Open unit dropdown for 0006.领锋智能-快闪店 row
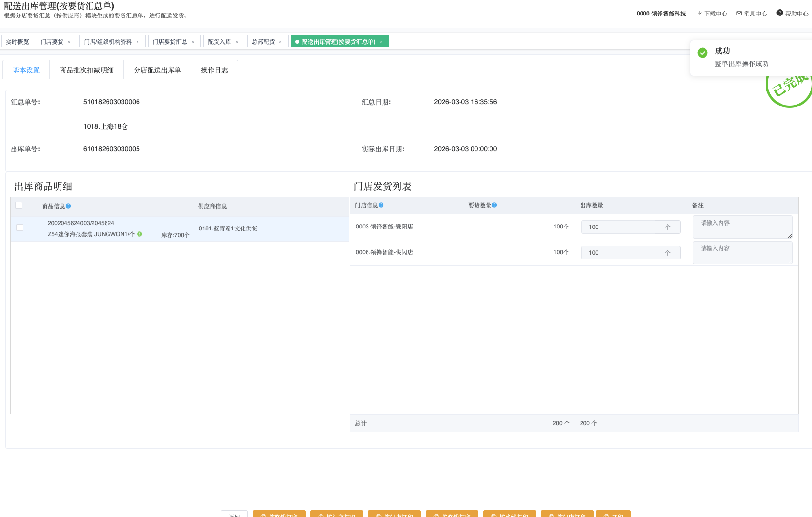Viewport: 812px width, 517px height. (x=667, y=253)
